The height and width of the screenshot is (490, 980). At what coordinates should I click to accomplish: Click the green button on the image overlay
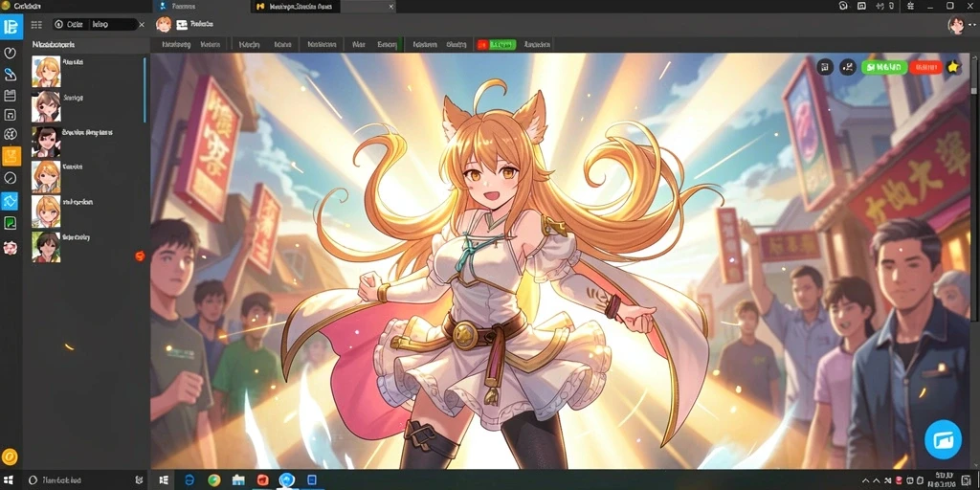pyautogui.click(x=883, y=67)
